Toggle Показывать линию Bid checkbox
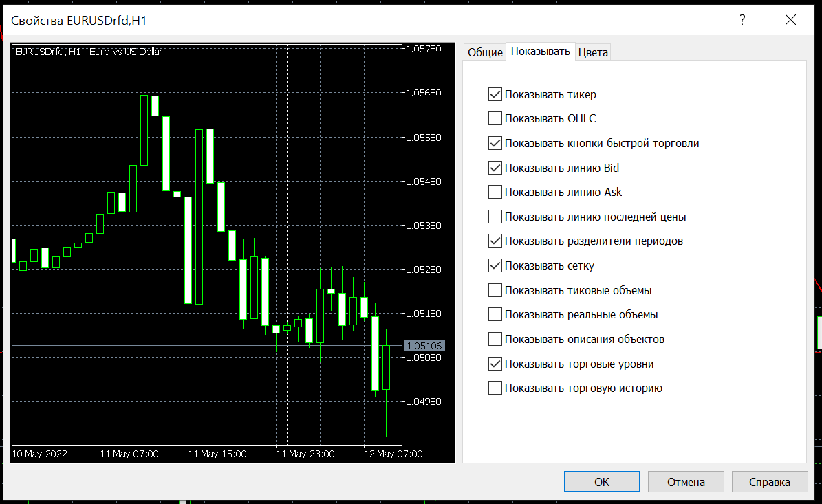Viewport: 822px width, 504px height. coord(495,168)
